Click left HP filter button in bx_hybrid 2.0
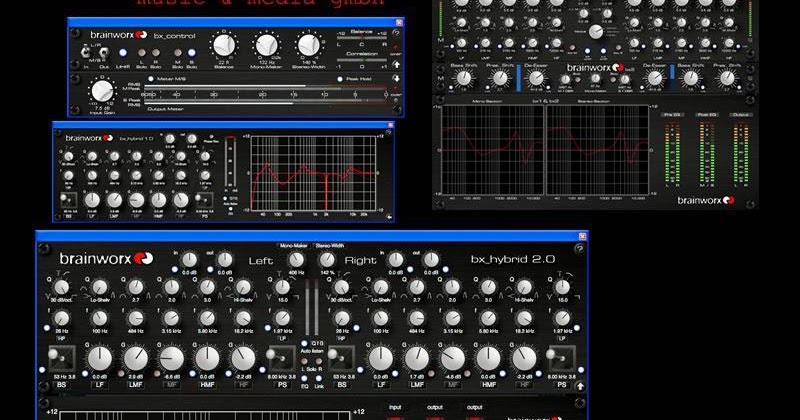 click(x=61, y=338)
